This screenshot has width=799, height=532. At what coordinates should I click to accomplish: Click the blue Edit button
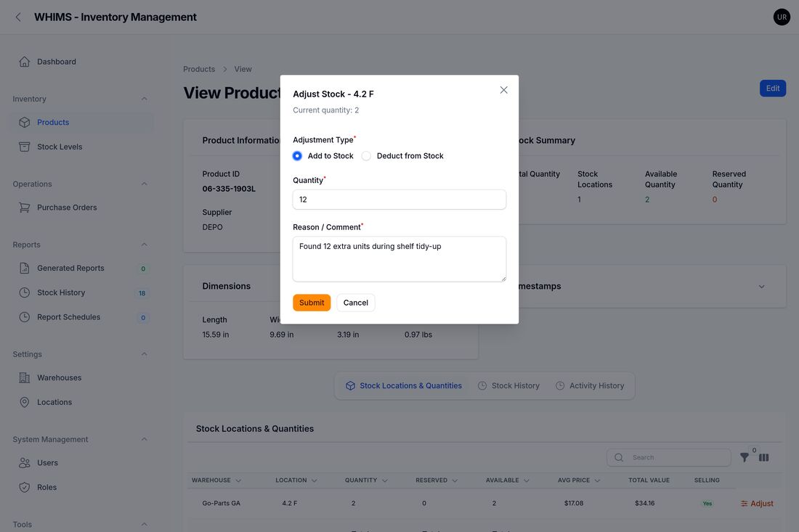click(x=773, y=88)
